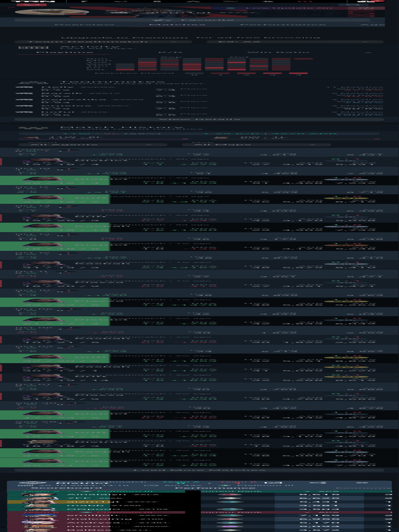399x532 pixels.
Task: Select the Playtime view in Activity
Action: coord(64,52)
